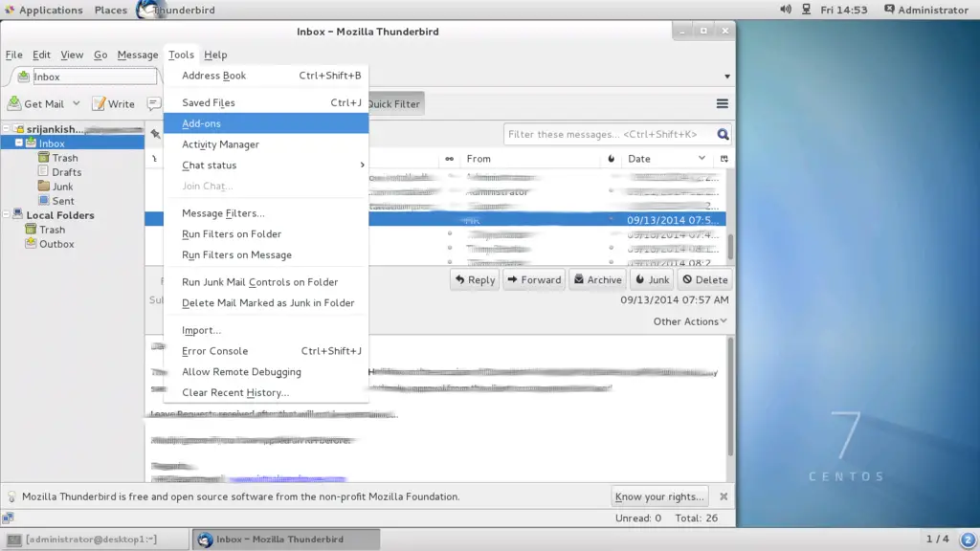Open Import... from Tools menu
Viewport: 980px width, 551px height.
coord(266,330)
